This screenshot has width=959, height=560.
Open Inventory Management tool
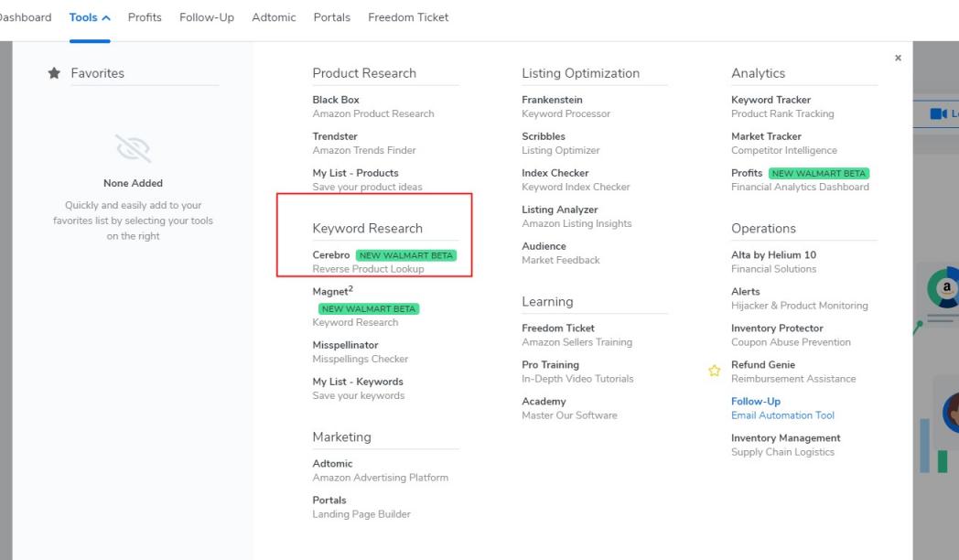click(x=785, y=438)
